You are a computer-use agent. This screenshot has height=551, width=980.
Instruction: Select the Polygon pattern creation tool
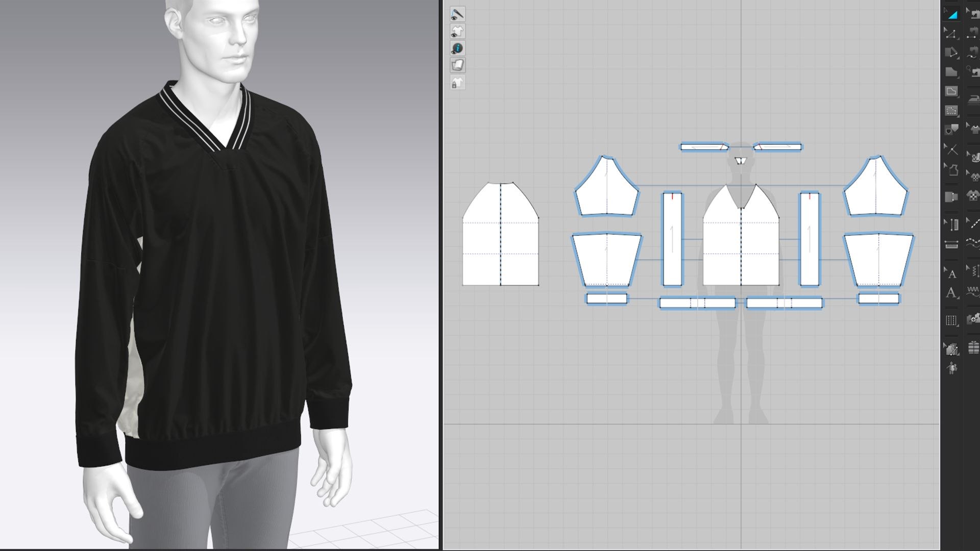click(951, 53)
